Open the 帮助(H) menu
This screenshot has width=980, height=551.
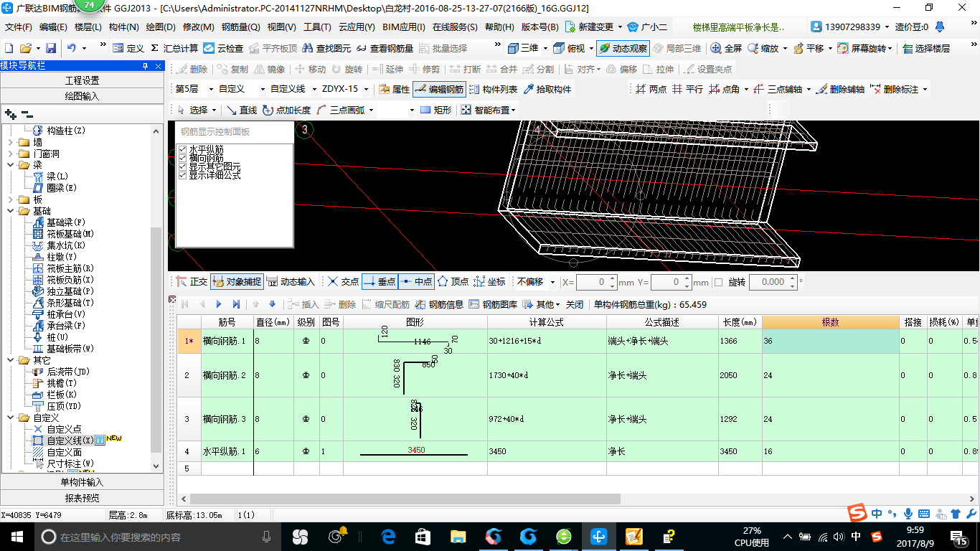point(499,27)
